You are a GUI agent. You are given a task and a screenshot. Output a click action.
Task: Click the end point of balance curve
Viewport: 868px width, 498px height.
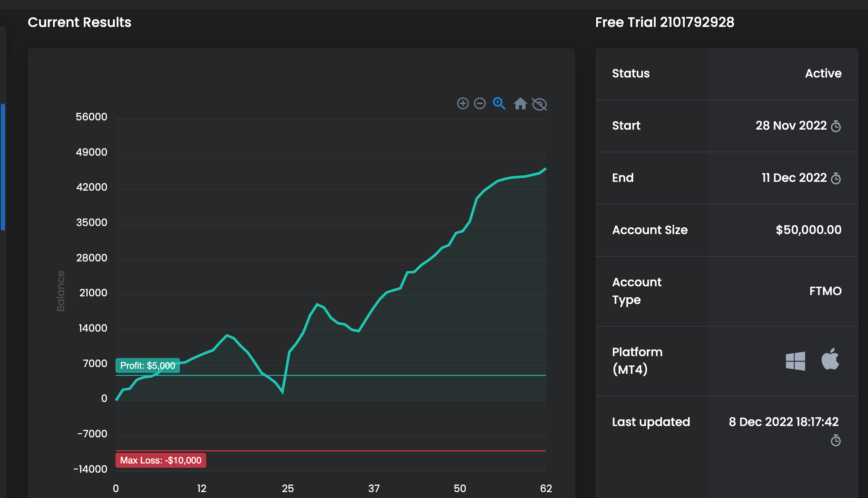(x=546, y=169)
